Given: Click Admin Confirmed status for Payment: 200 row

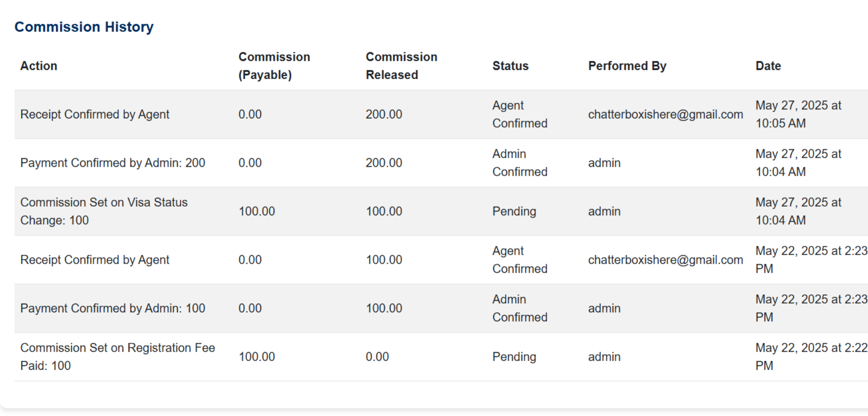Looking at the screenshot, I should [520, 163].
